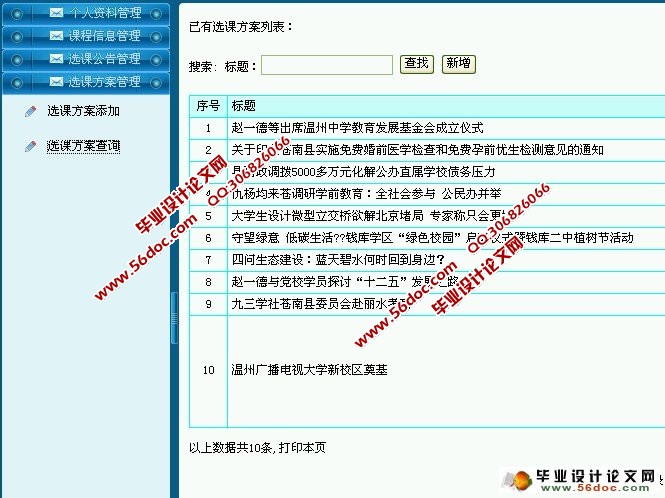Click pencil icon next to 选课方案添加
Viewport: 665px width, 498px height.
click(x=30, y=112)
